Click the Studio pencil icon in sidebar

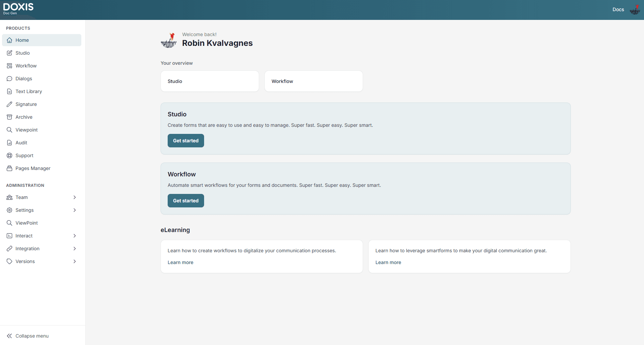pyautogui.click(x=9, y=53)
